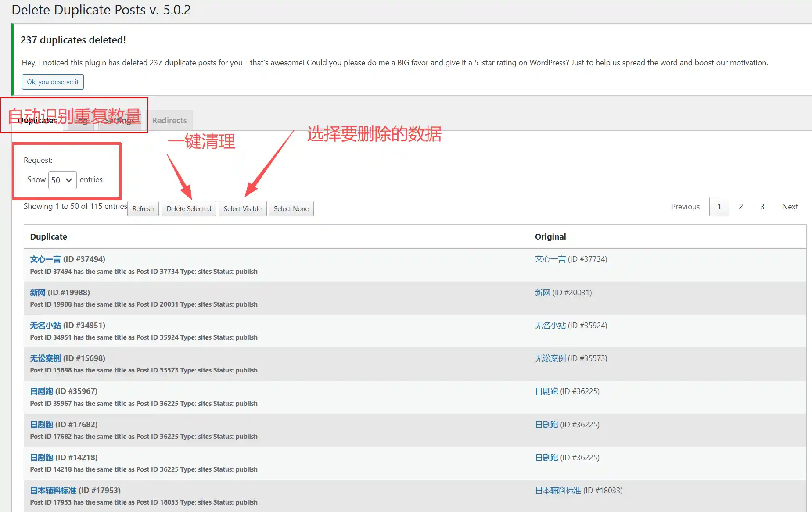The height and width of the screenshot is (512, 812).
Task: Switch to the Duplicates tab
Action: click(x=37, y=121)
